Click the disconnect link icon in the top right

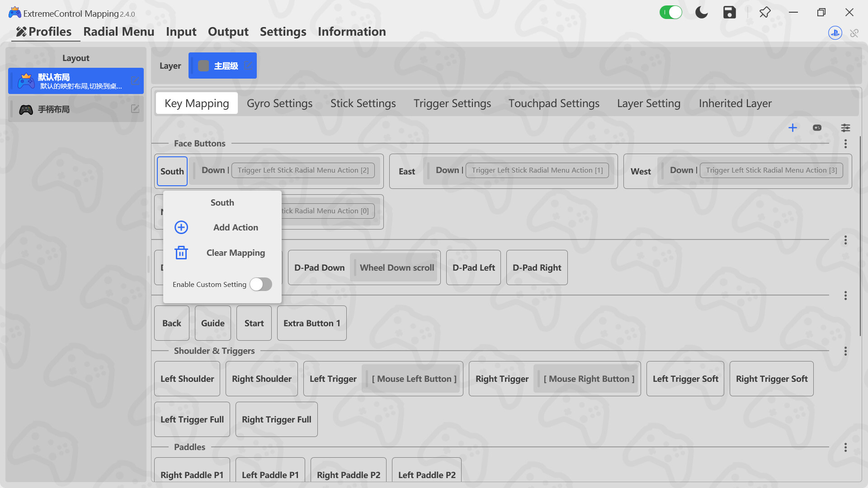[x=854, y=33]
